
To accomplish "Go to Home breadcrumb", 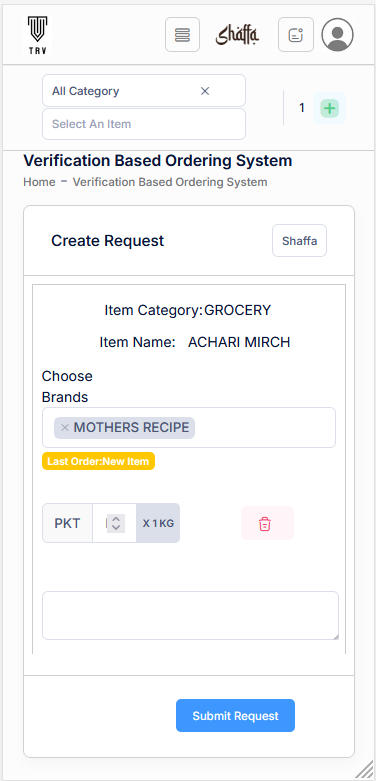I will (x=39, y=182).
